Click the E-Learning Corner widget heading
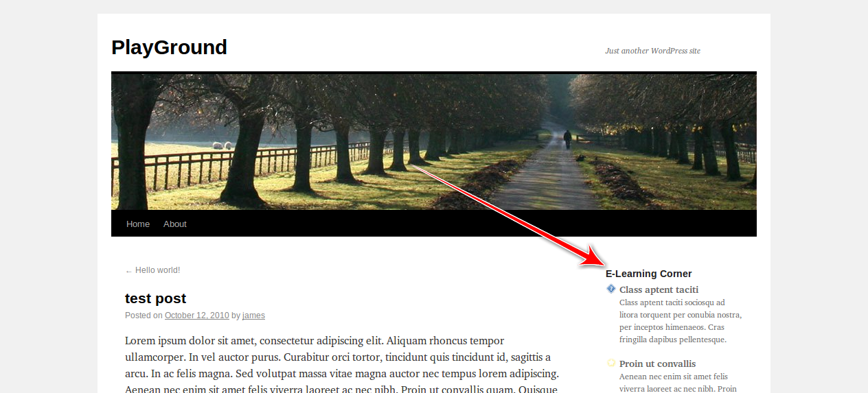 coord(648,274)
